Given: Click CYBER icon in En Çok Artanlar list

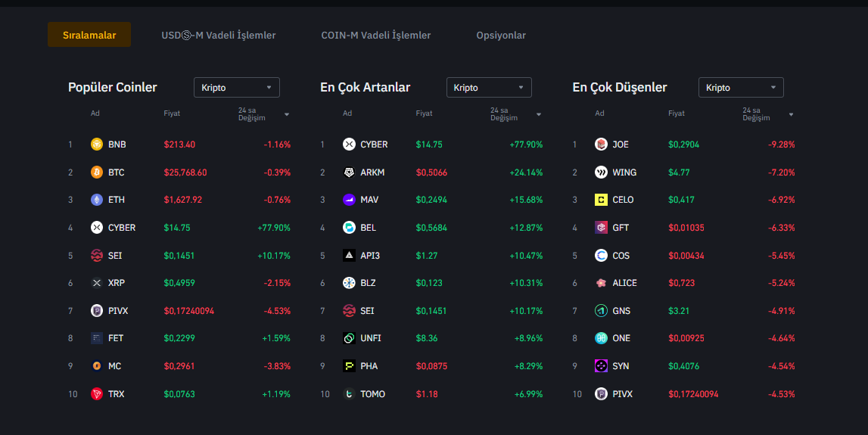Looking at the screenshot, I should click(350, 144).
